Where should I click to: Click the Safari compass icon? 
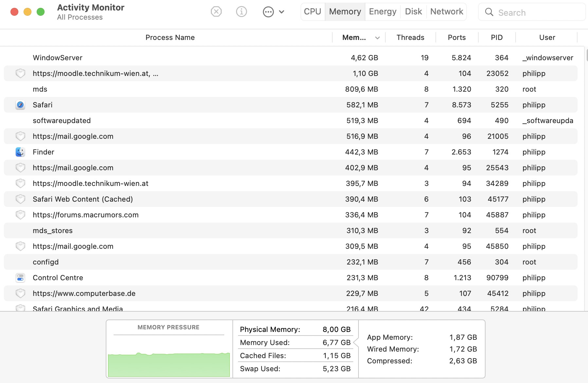coord(20,105)
